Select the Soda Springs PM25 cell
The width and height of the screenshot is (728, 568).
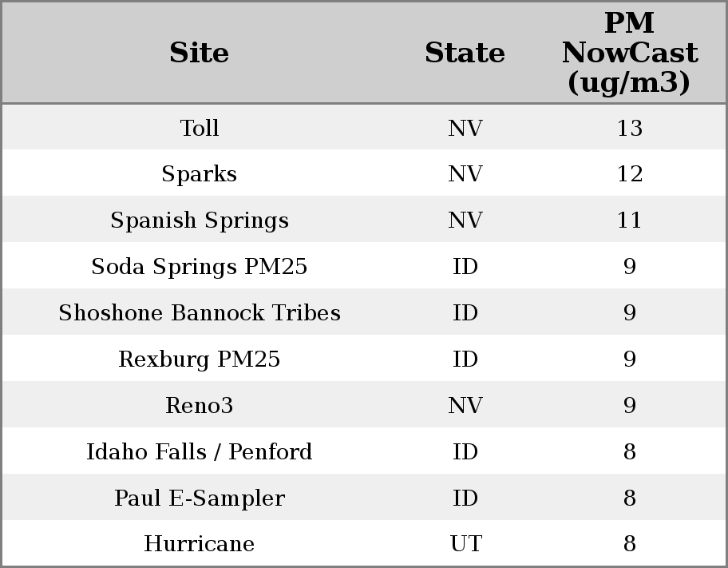coord(199,267)
